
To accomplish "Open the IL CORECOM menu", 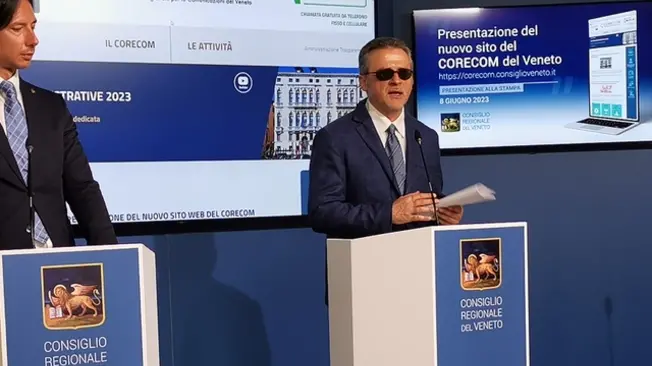I will coord(130,44).
